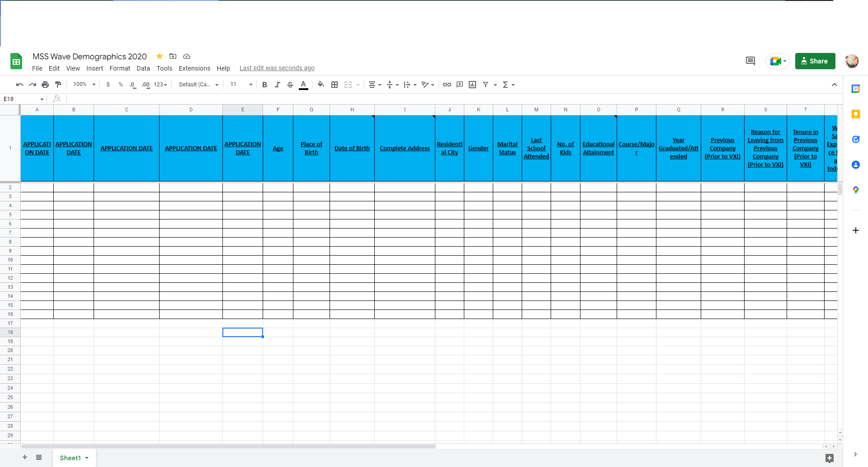The image size is (868, 467).
Task: Open the Functions sigma menu
Action: tap(508, 85)
